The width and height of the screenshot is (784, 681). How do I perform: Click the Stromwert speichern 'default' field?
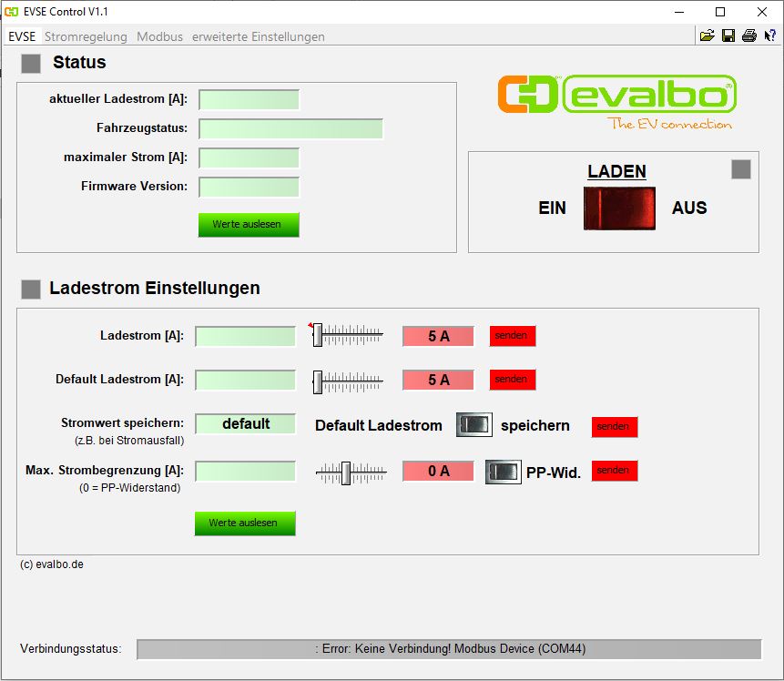click(x=245, y=423)
